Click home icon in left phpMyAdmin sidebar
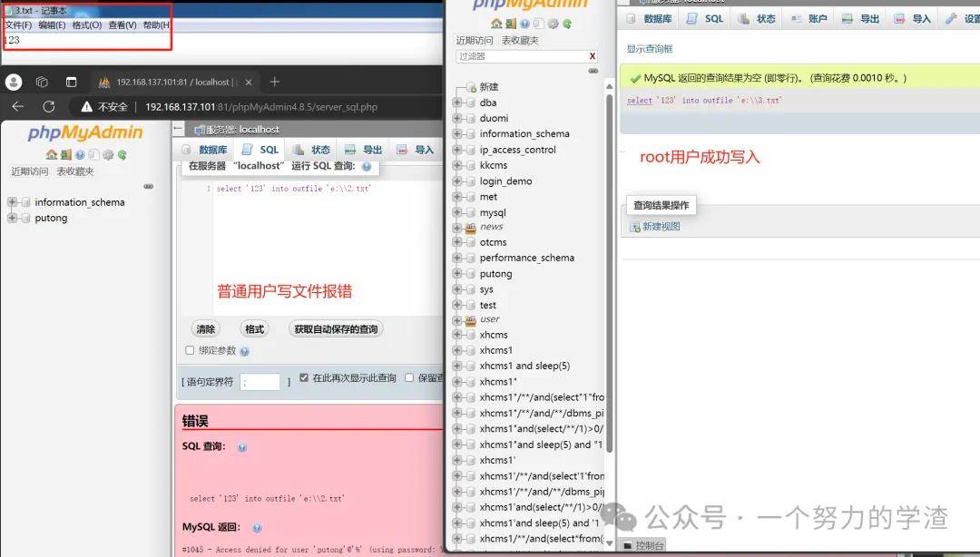This screenshot has height=557, width=980. [x=51, y=154]
